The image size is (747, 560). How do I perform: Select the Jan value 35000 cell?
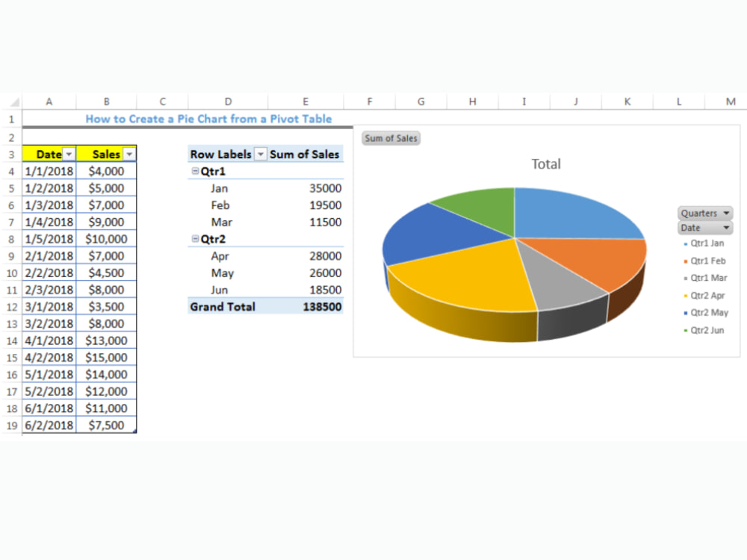tap(306, 188)
